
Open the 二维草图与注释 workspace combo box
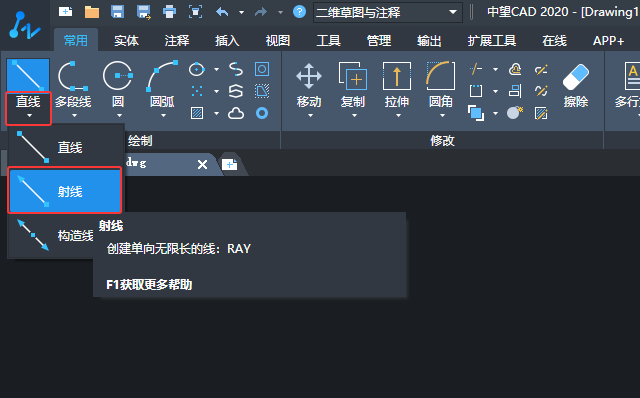[x=388, y=12]
